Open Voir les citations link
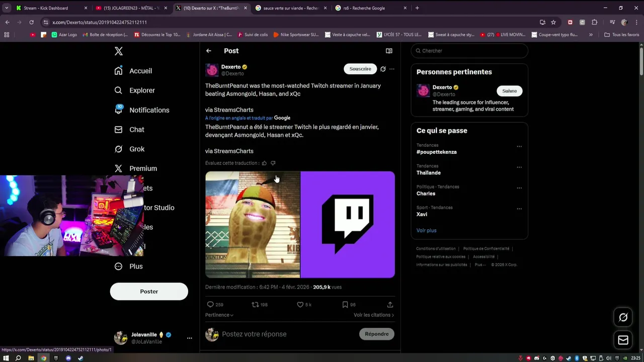Screen dimensions: 644x362 [374, 315]
